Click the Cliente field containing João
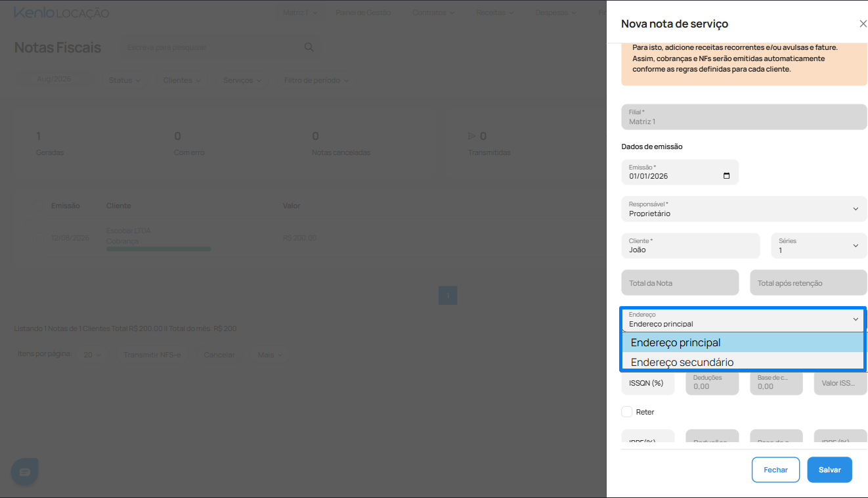The height and width of the screenshot is (498, 868). tap(691, 246)
